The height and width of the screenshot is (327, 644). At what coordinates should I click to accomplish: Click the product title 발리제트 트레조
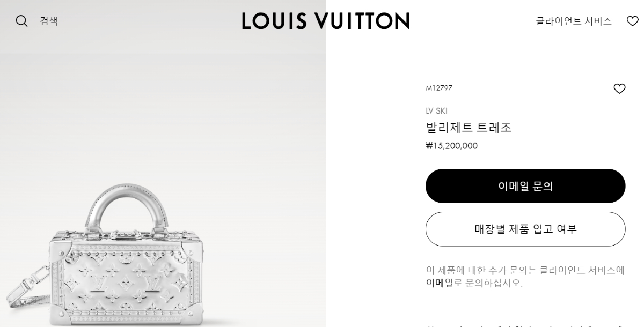pos(469,128)
